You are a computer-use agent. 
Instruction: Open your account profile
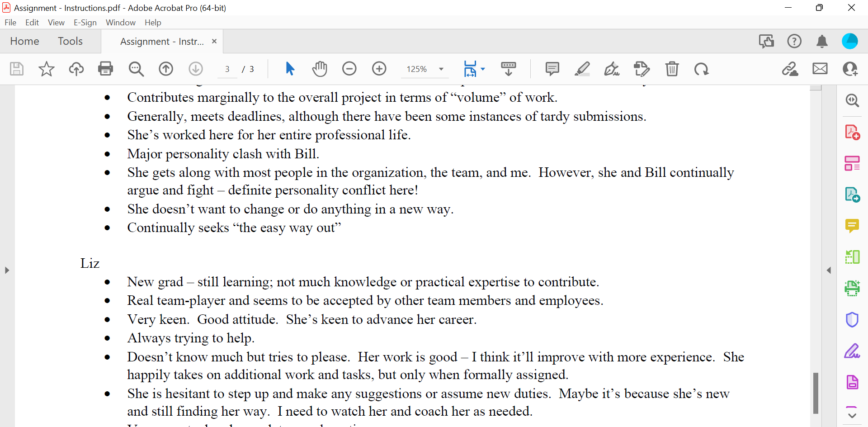click(x=850, y=41)
